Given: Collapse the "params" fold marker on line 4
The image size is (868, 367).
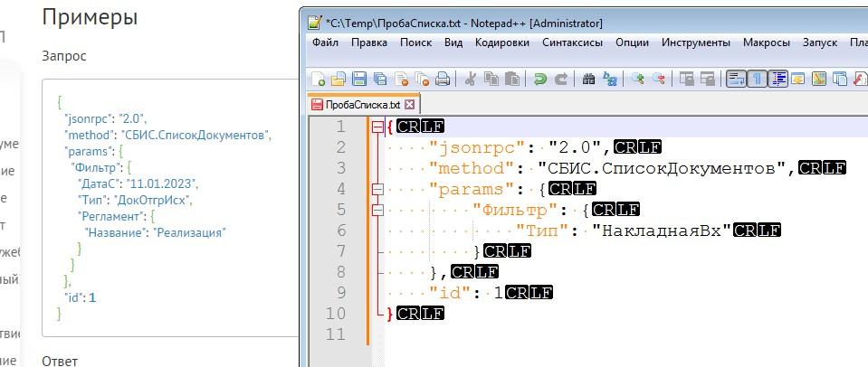Looking at the screenshot, I should pyautogui.click(x=377, y=189).
